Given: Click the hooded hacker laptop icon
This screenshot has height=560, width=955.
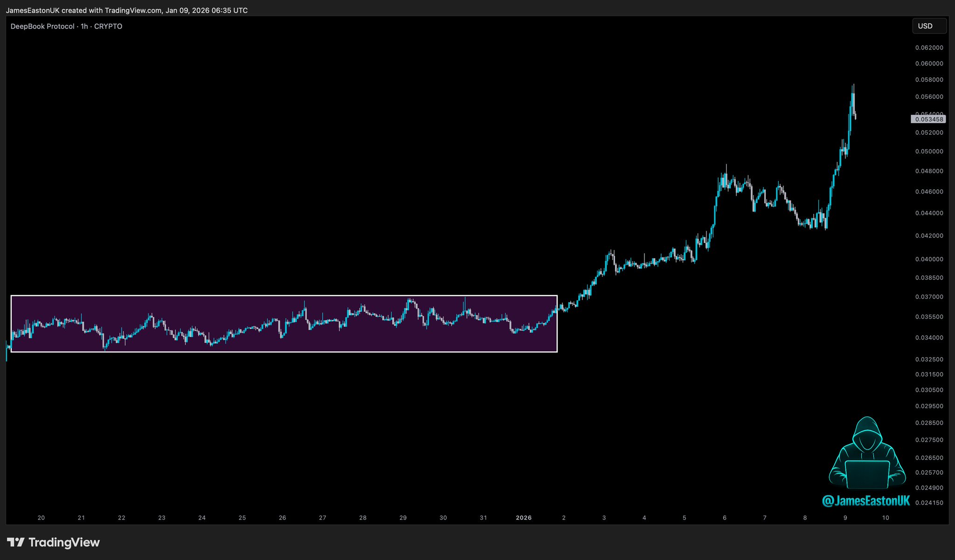Looking at the screenshot, I should pos(867,453).
